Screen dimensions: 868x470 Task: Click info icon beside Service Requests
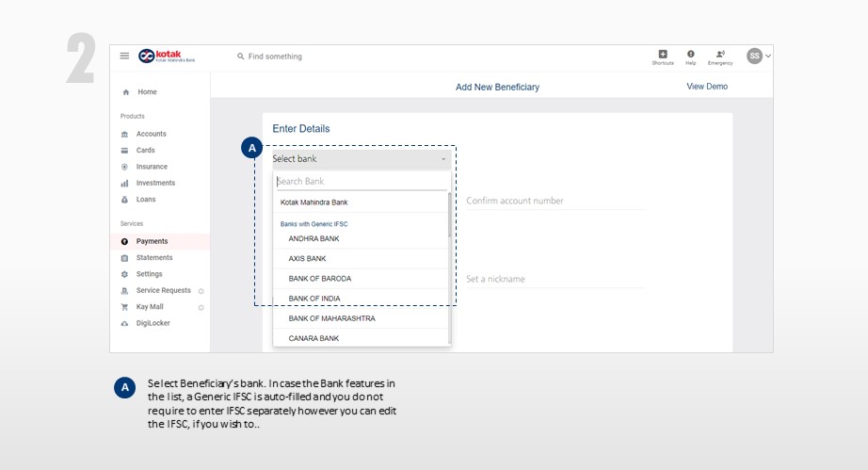click(x=201, y=291)
